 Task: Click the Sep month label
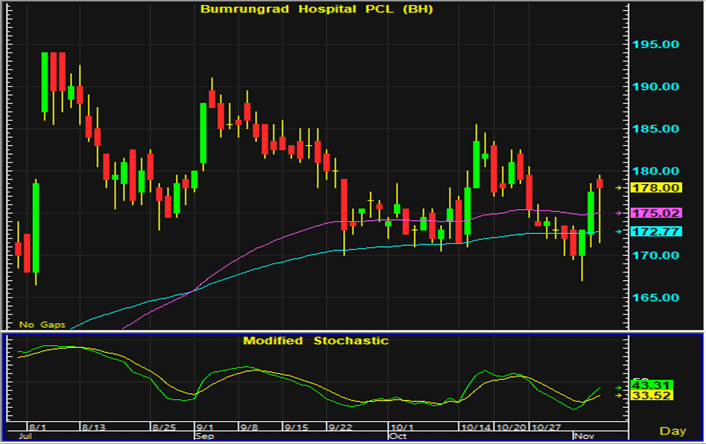(203, 437)
